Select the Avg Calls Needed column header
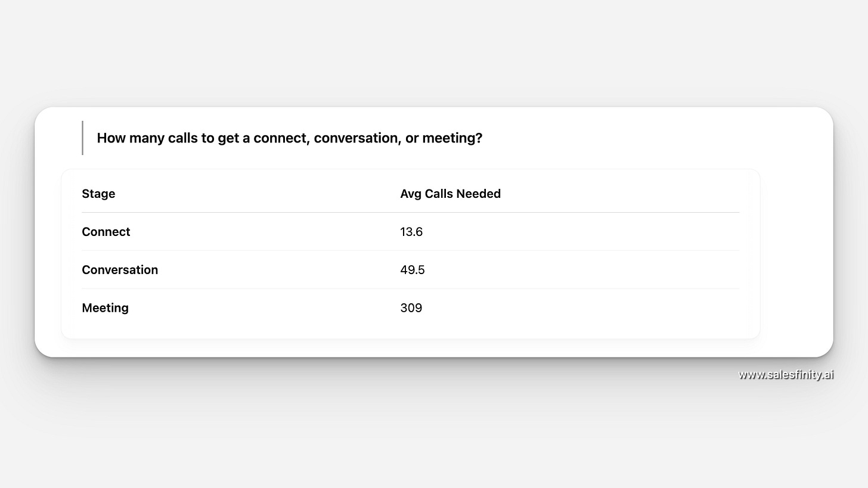 tap(450, 194)
